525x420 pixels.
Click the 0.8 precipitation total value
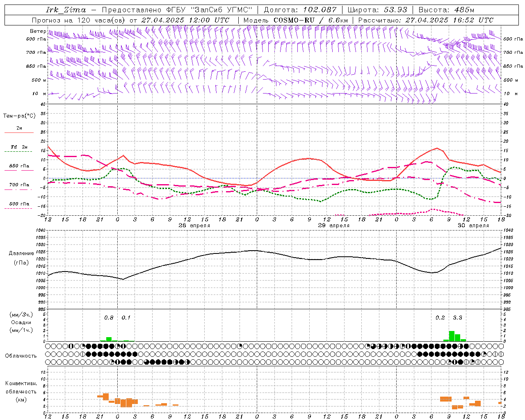(109, 318)
